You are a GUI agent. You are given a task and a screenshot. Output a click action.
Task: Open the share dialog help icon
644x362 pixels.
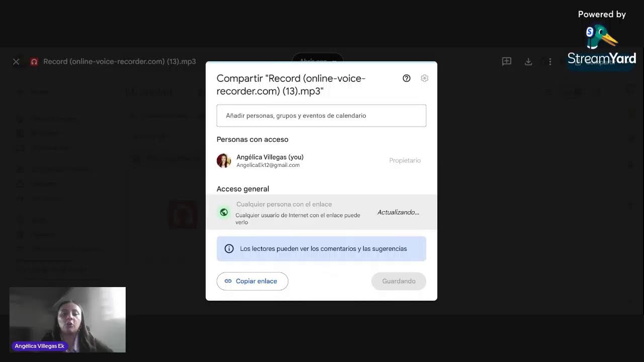pyautogui.click(x=407, y=78)
